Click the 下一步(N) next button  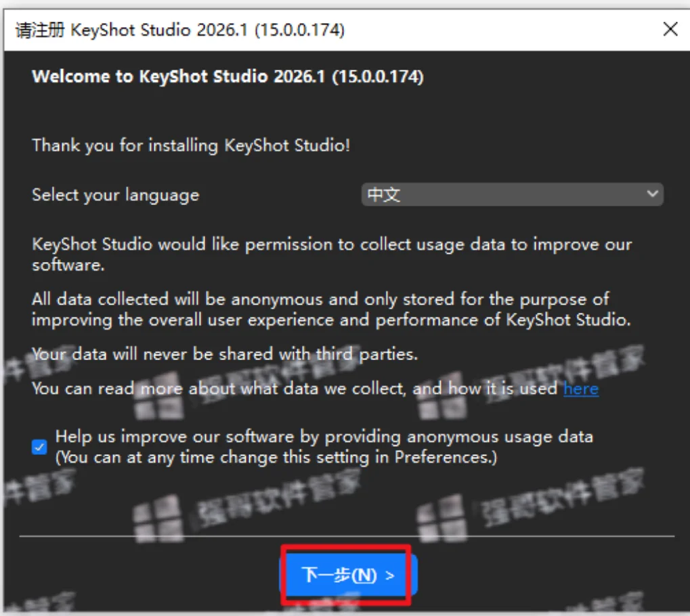coord(348,575)
